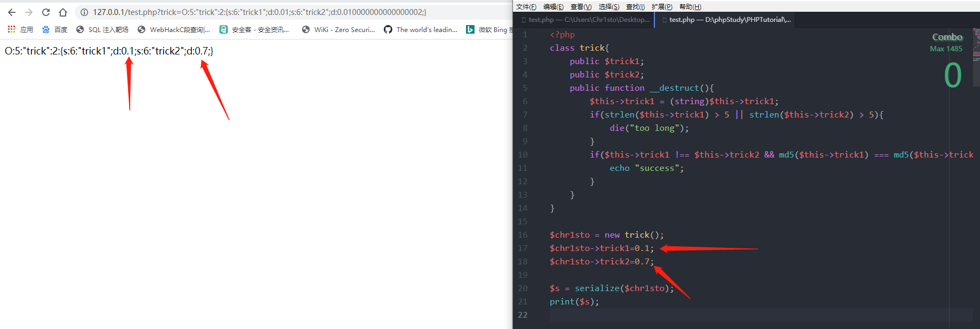Open the 百度 bookmark
This screenshot has height=329, width=980.
click(x=54, y=29)
